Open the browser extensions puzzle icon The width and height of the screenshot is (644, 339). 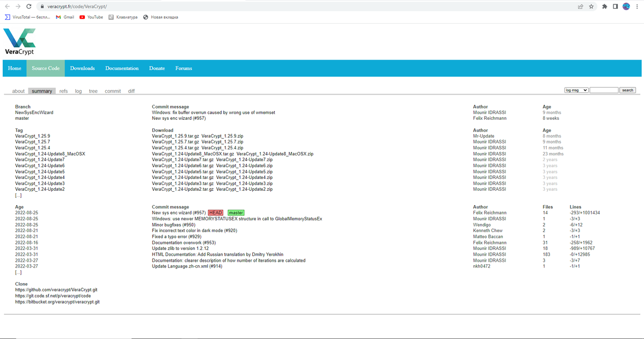click(605, 6)
